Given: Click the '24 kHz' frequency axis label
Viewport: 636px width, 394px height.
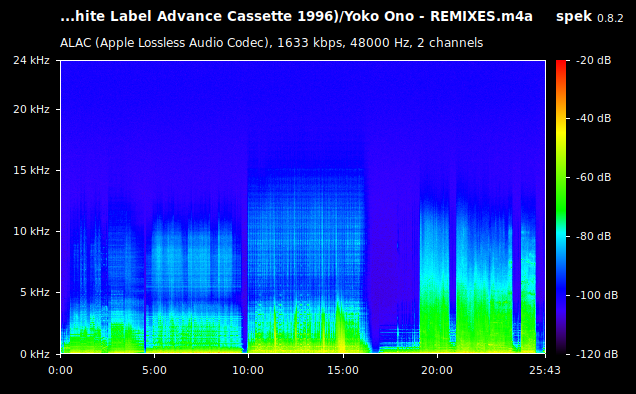Looking at the screenshot, I should click(32, 60).
